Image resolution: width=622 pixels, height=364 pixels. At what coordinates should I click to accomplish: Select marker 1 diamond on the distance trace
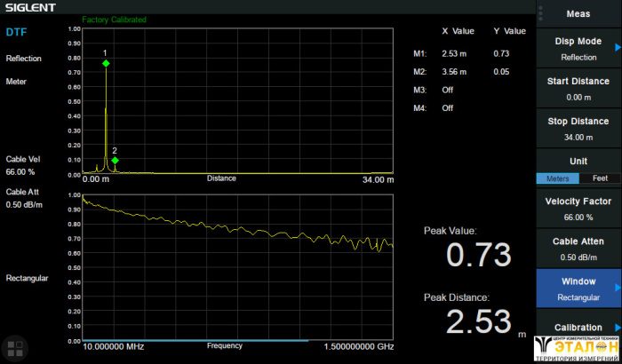106,64
